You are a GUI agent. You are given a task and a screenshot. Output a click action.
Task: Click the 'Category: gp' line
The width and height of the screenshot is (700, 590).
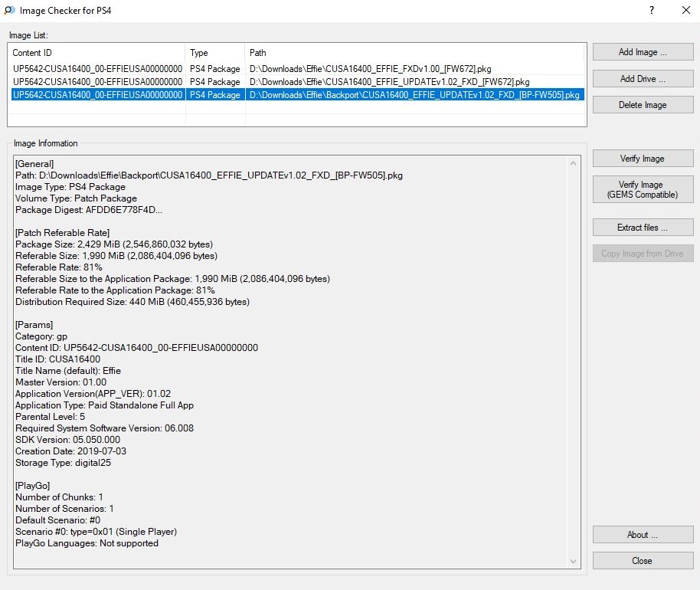(41, 336)
